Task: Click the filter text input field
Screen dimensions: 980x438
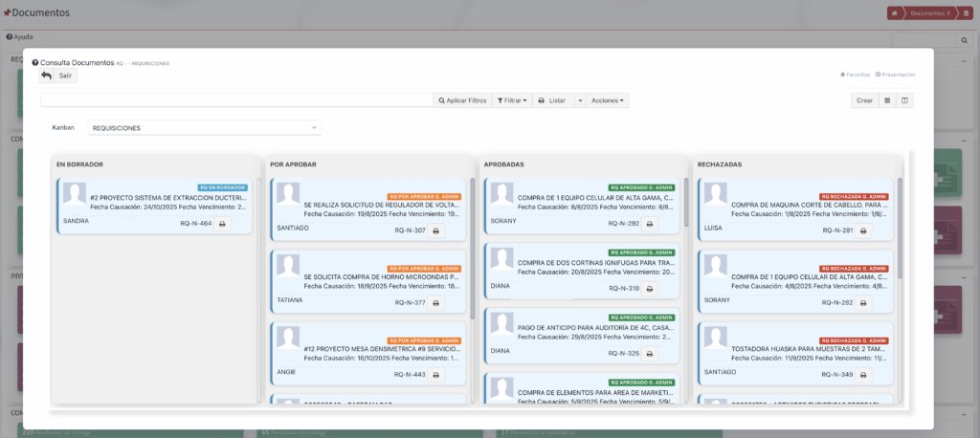Action: (x=236, y=100)
